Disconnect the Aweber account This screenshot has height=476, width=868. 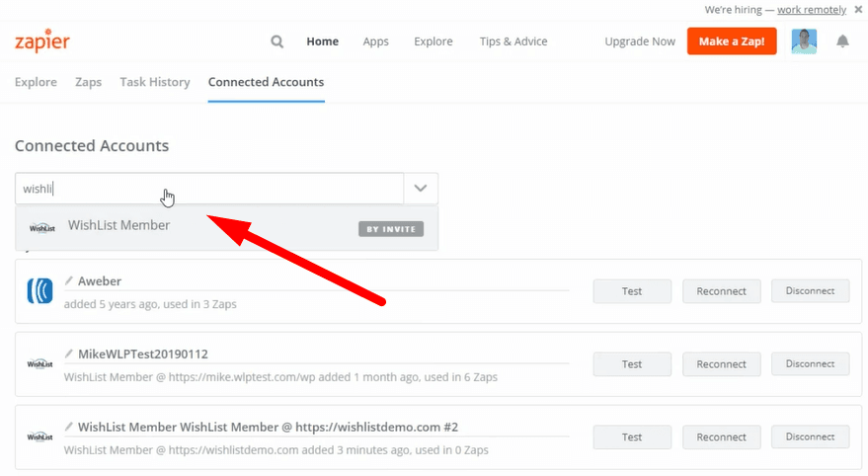pos(811,291)
